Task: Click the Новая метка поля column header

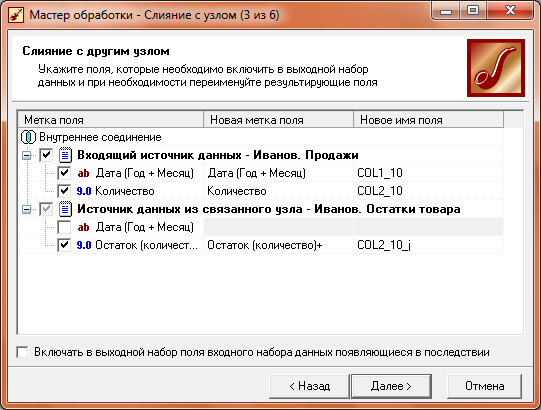Action: click(279, 120)
